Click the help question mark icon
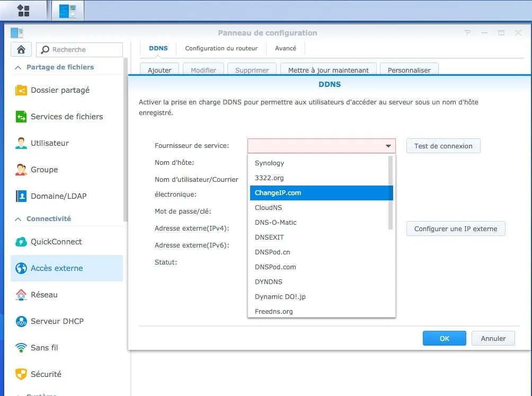The width and height of the screenshot is (532, 396). tap(467, 32)
